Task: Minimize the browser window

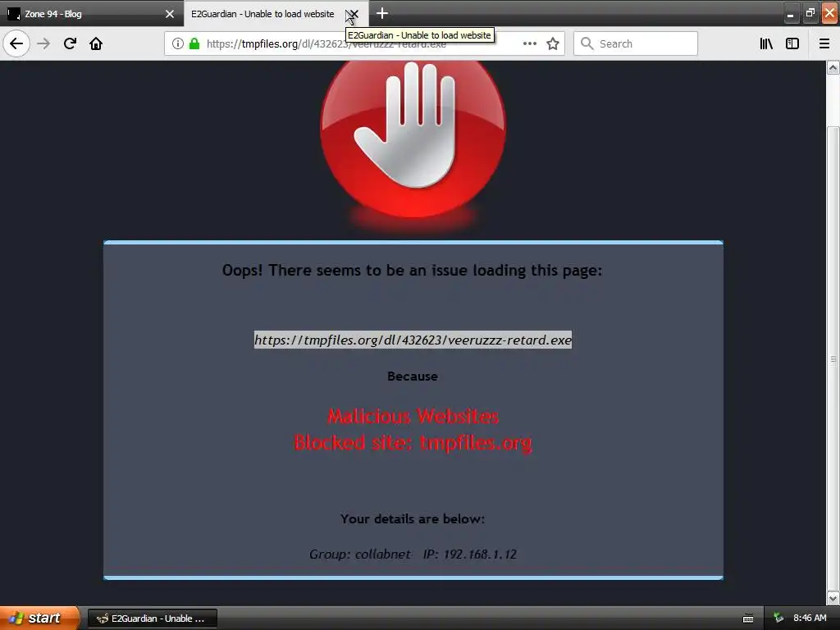Action: point(790,14)
